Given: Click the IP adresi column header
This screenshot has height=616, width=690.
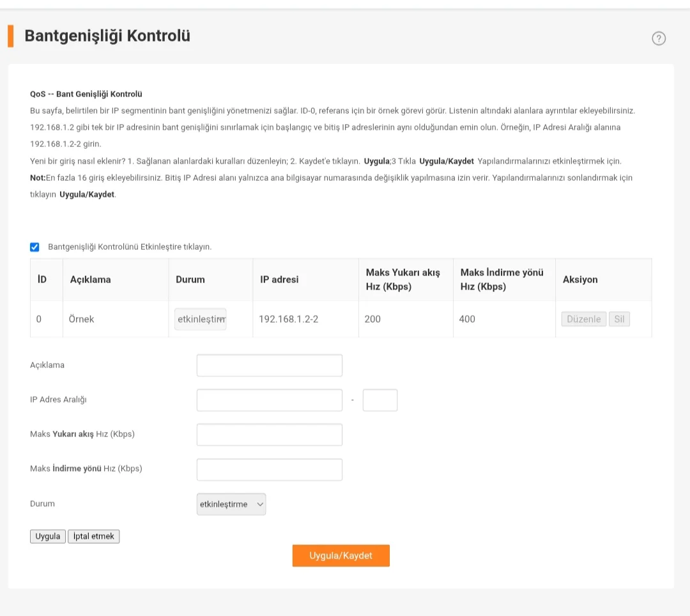Looking at the screenshot, I should [279, 279].
